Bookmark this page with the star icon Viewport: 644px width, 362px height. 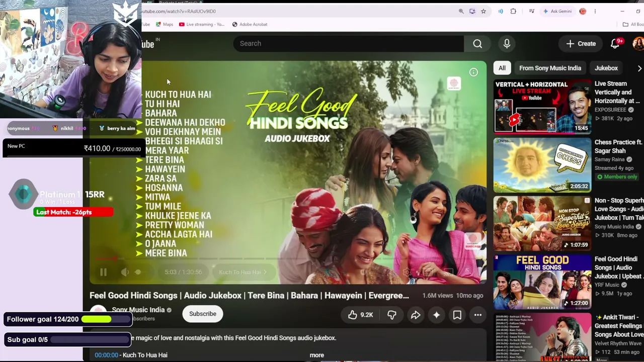coord(484,11)
